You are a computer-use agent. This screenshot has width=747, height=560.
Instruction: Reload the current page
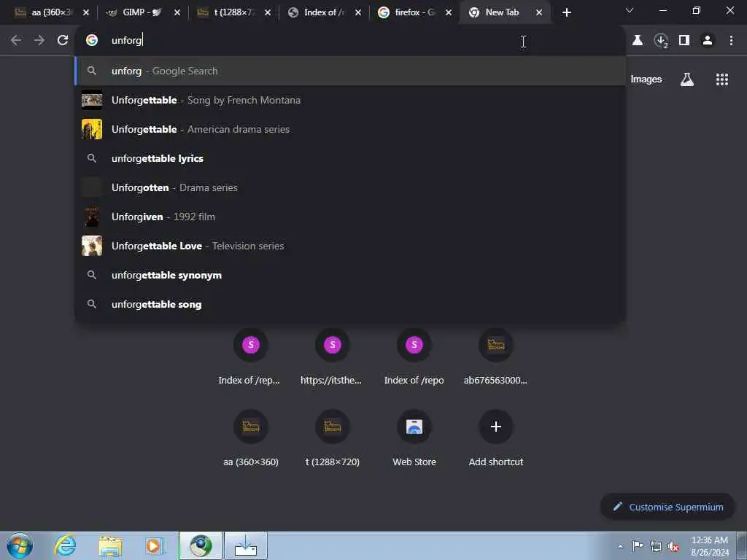pos(63,41)
